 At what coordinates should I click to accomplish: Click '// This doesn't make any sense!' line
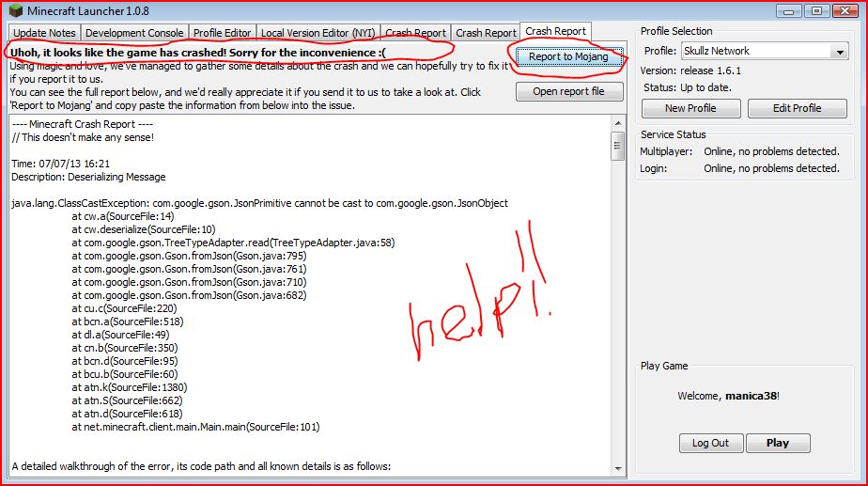pyautogui.click(x=83, y=137)
